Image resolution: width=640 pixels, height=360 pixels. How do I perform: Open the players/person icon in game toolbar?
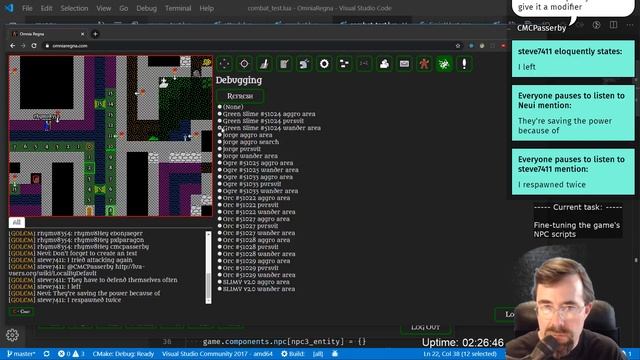coord(384,64)
